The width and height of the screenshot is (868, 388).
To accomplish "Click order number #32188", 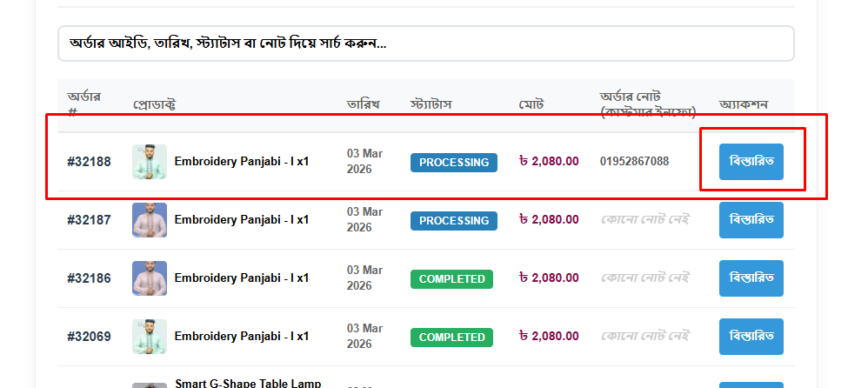I will point(89,162).
